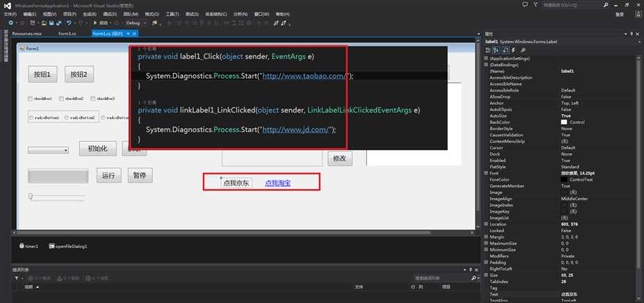Click the BackColor white color swatch

click(x=564, y=122)
